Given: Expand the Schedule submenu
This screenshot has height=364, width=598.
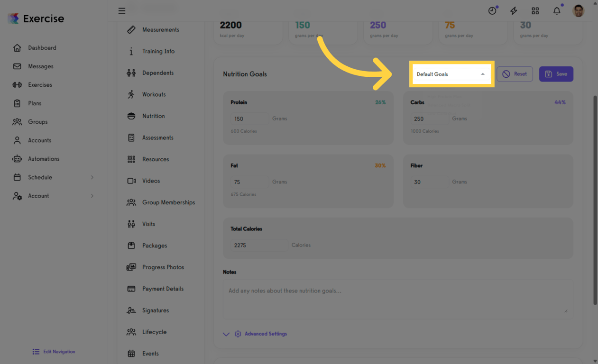Looking at the screenshot, I should click(92, 177).
